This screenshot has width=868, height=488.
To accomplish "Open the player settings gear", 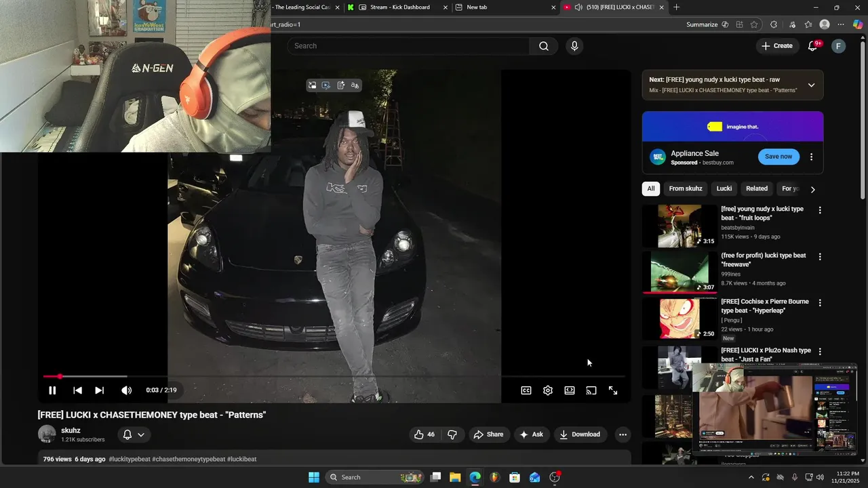I will click(x=548, y=390).
